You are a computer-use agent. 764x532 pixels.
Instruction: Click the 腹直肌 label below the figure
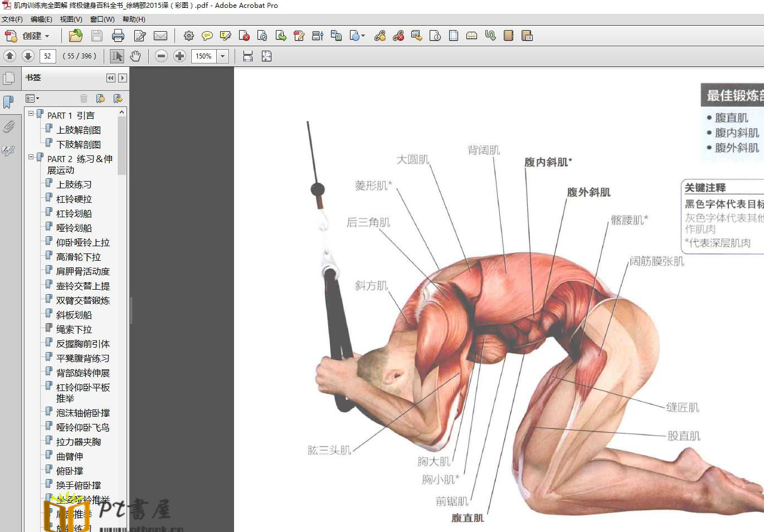coord(468,518)
